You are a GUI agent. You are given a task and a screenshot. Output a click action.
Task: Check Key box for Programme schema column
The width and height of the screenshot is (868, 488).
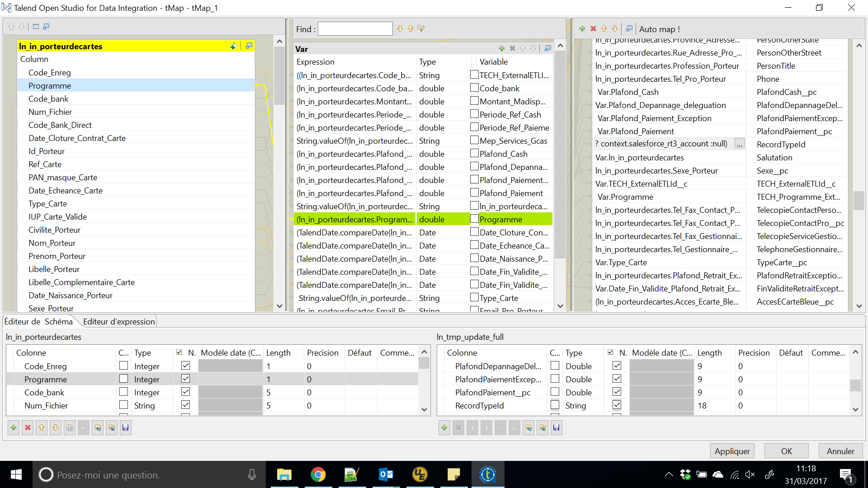coord(123,379)
